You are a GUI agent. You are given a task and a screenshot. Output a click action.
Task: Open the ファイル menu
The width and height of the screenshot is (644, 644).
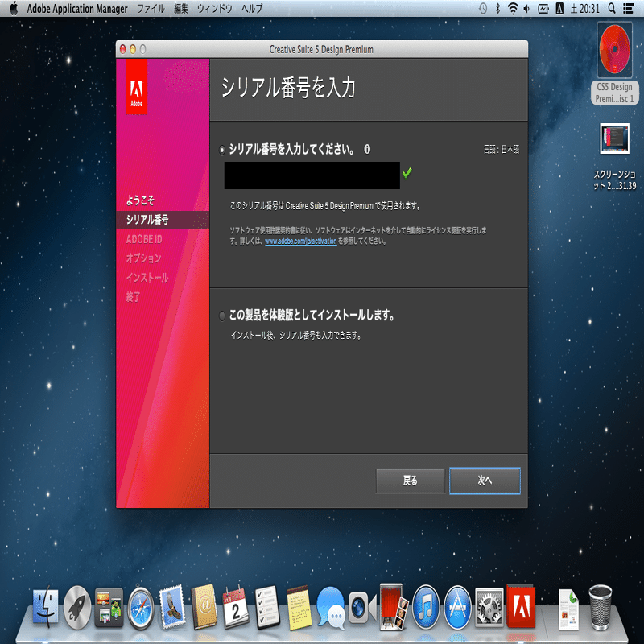151,8
